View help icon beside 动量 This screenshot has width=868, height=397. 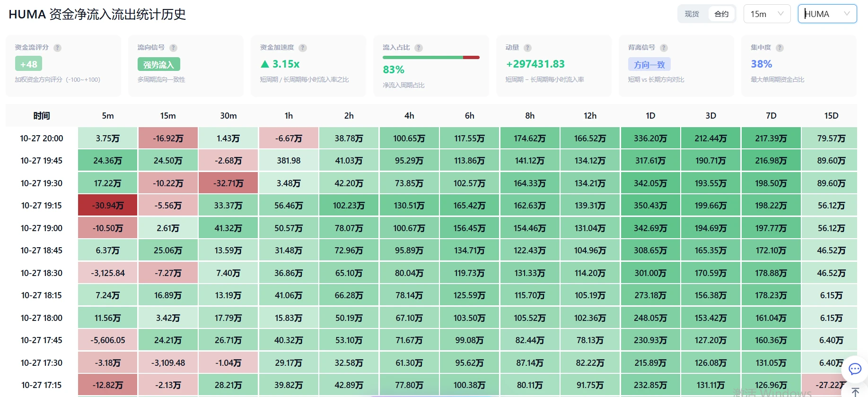pos(527,48)
